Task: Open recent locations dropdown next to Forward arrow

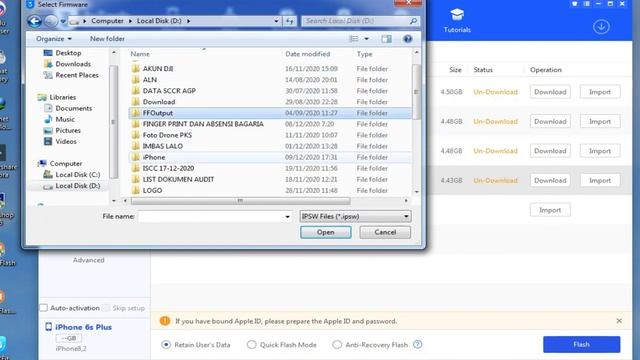Action: pos(63,21)
